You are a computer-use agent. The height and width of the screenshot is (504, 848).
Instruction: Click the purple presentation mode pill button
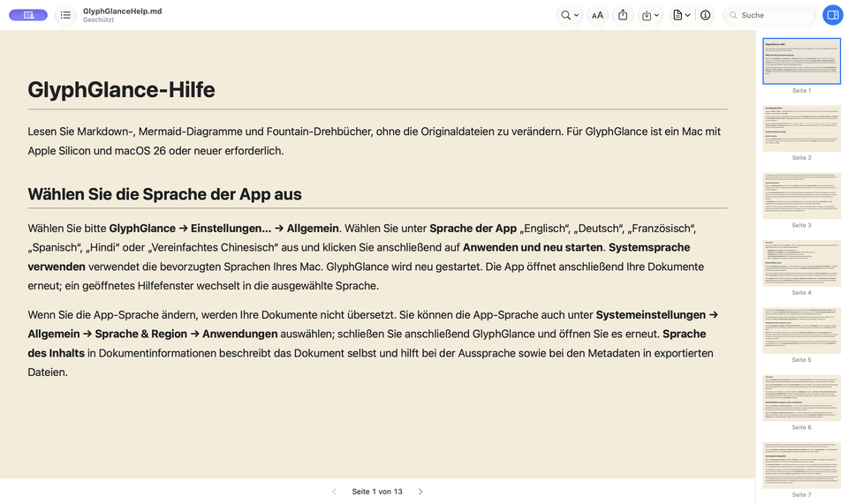(x=28, y=15)
